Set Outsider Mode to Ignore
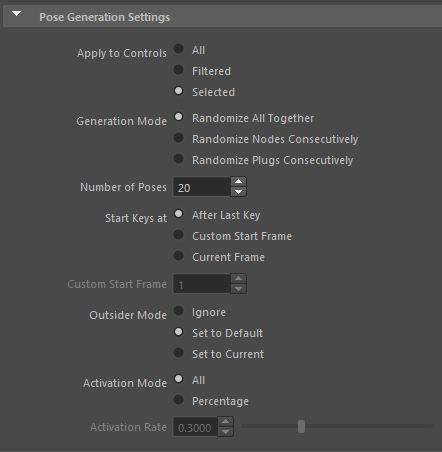442x452 pixels. click(179, 311)
